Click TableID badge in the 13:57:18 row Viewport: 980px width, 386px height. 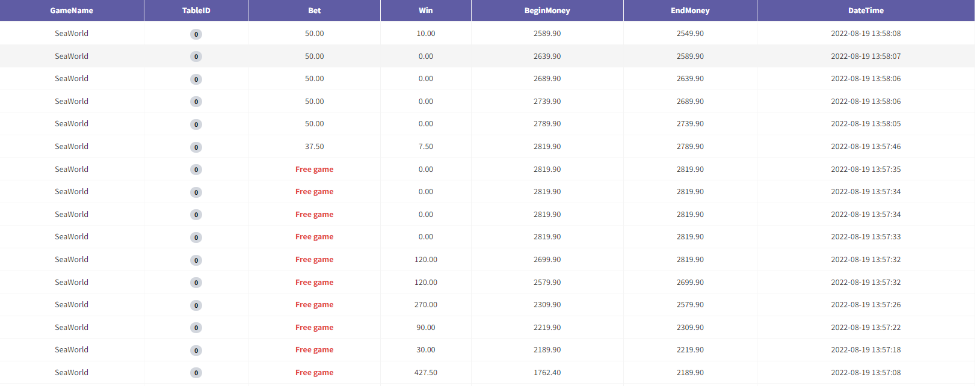click(x=196, y=351)
